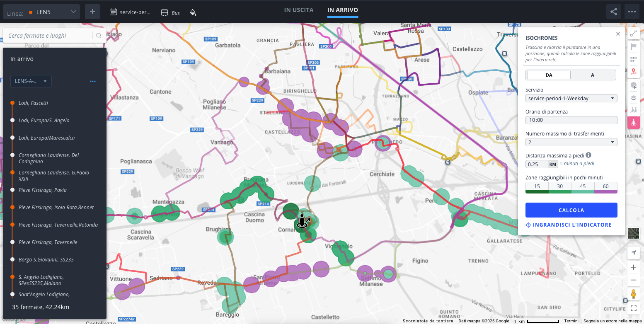The image size is (644, 324).
Task: Add a new line with plus button
Action: coord(92,12)
